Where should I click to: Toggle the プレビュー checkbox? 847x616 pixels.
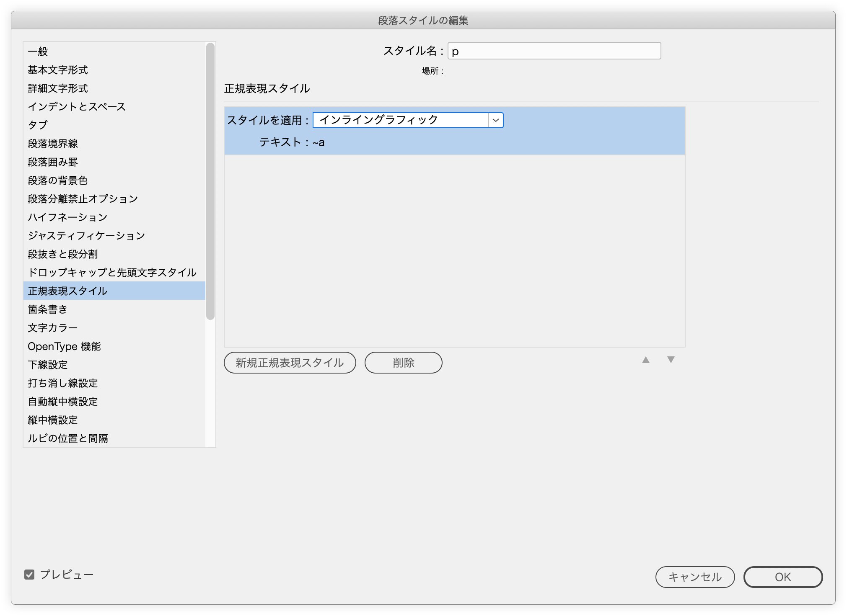point(29,575)
